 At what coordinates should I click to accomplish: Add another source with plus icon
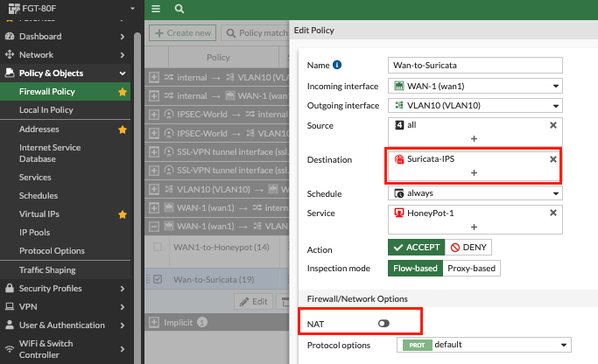coord(474,138)
